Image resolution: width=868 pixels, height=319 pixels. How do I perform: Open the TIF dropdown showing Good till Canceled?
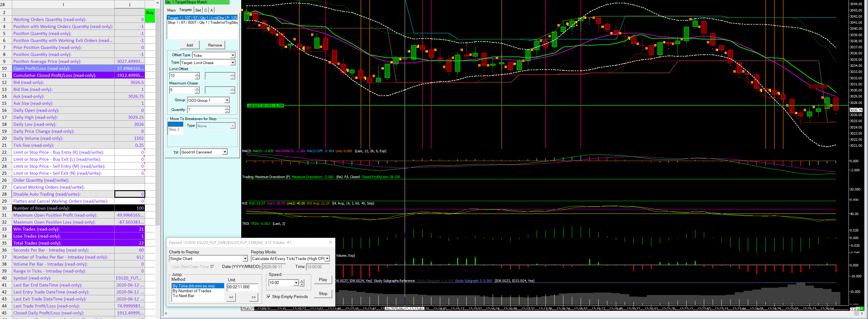tap(204, 152)
